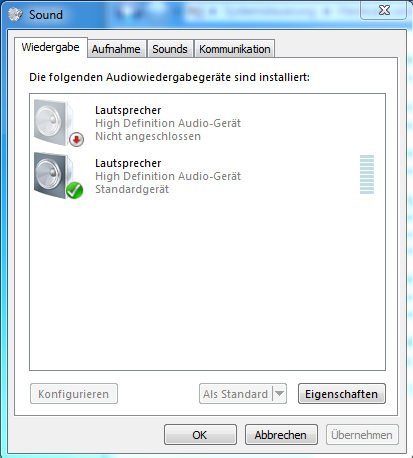Open Eigenschaften for the selected device
The width and height of the screenshot is (413, 458).
coord(342,394)
